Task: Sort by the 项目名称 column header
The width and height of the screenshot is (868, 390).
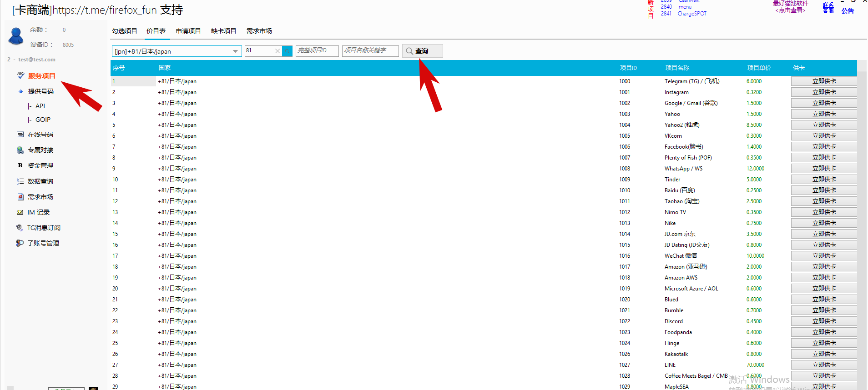Action: [677, 68]
